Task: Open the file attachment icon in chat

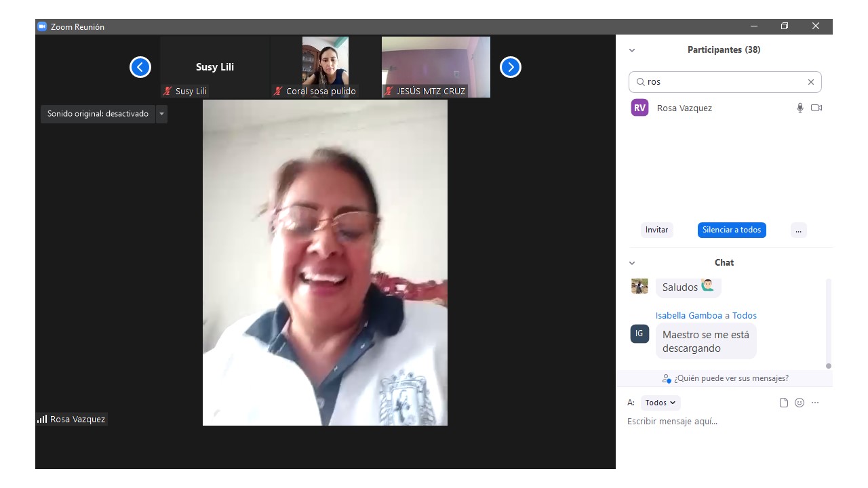Action: coord(784,403)
